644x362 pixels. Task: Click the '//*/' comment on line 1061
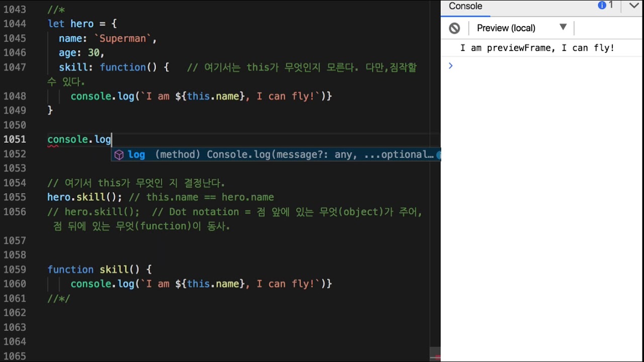coord(59,299)
